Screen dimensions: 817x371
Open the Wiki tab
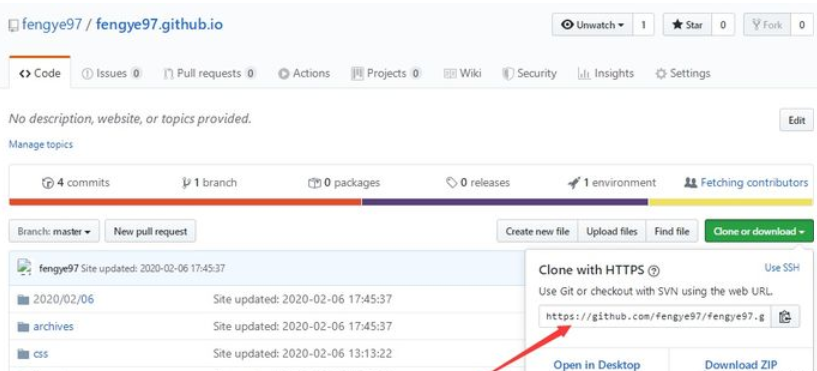463,73
